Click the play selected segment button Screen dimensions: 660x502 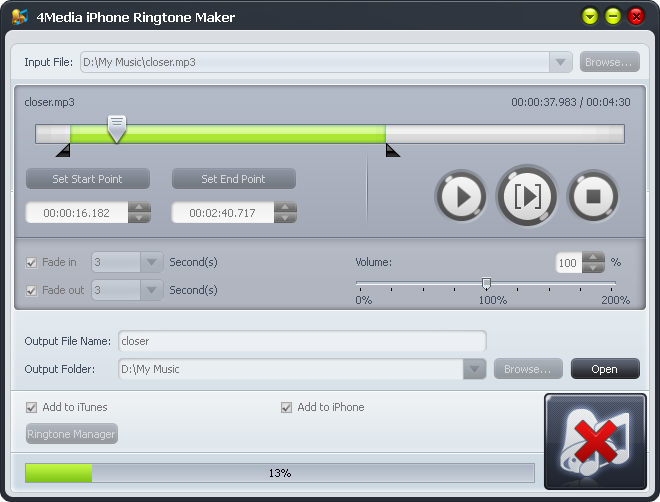pos(527,196)
